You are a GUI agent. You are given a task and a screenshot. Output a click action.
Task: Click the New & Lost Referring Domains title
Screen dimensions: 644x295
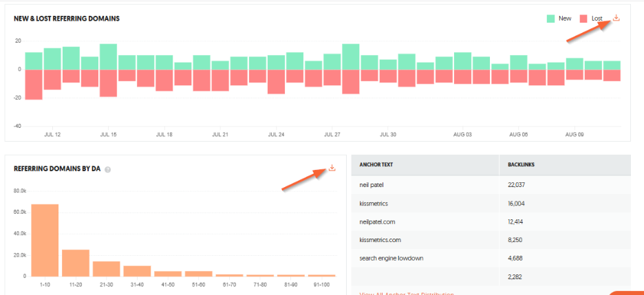point(67,19)
